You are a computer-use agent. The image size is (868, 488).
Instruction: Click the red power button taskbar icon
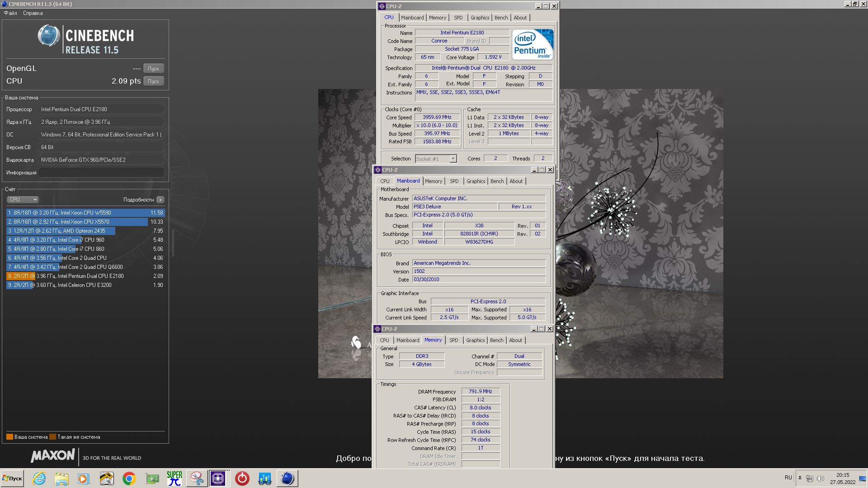tap(242, 479)
